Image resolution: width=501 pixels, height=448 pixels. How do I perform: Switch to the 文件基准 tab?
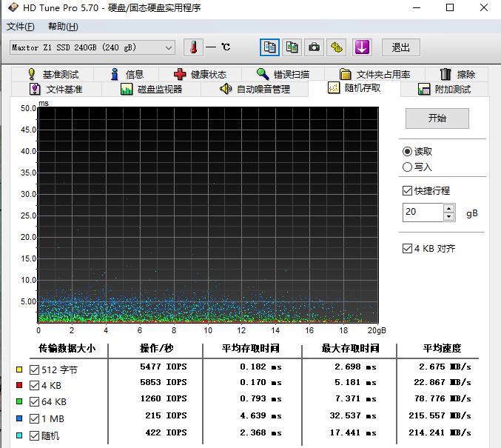tap(56, 89)
